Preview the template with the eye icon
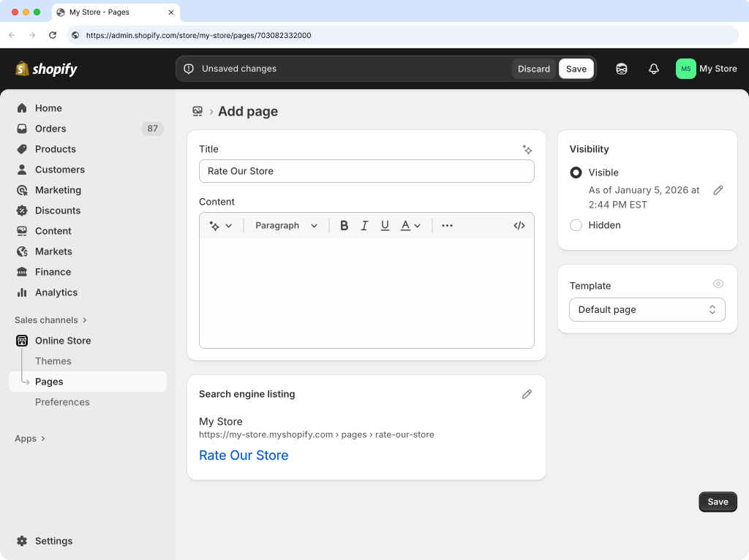Viewport: 749px width, 560px height. (x=718, y=284)
